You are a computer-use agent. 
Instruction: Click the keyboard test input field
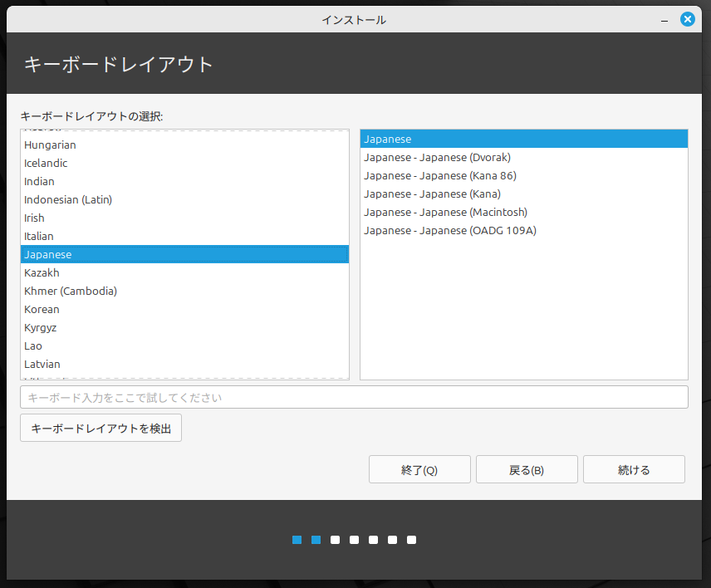[354, 398]
